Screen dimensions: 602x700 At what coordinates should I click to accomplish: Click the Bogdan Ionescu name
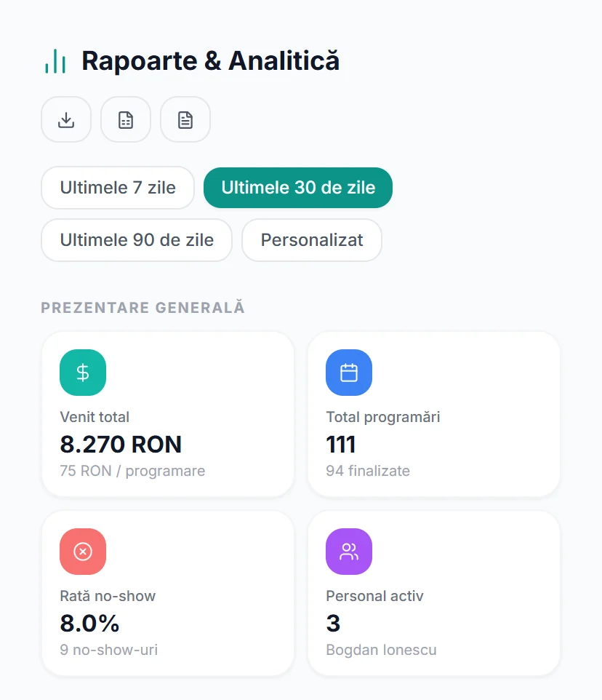coord(381,650)
